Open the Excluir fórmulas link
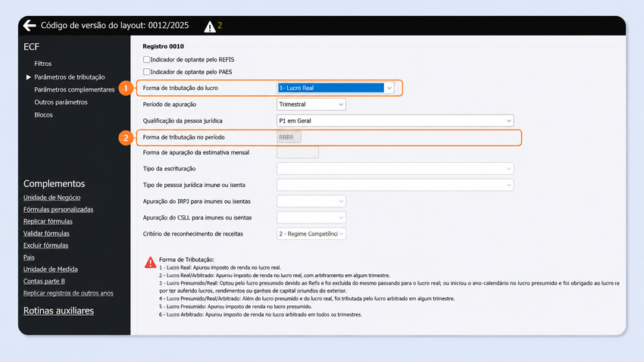644x362 pixels. point(45,245)
